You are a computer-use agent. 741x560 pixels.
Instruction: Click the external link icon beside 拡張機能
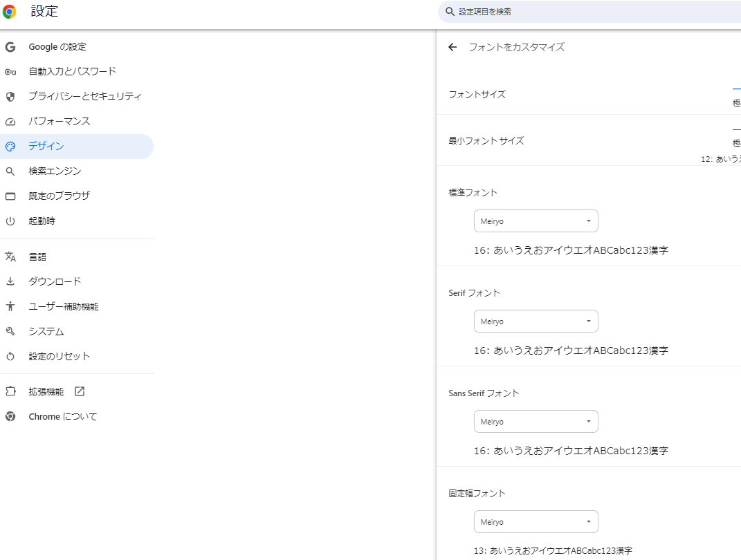click(x=80, y=392)
